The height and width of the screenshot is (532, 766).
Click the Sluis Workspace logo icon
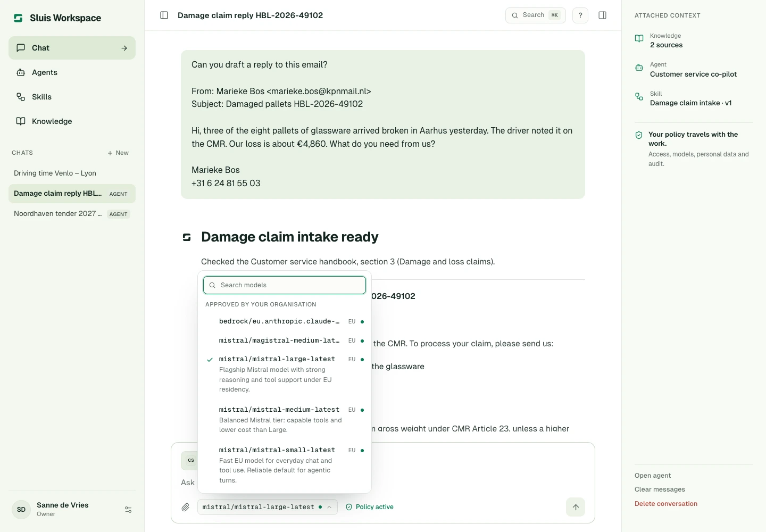(x=18, y=18)
